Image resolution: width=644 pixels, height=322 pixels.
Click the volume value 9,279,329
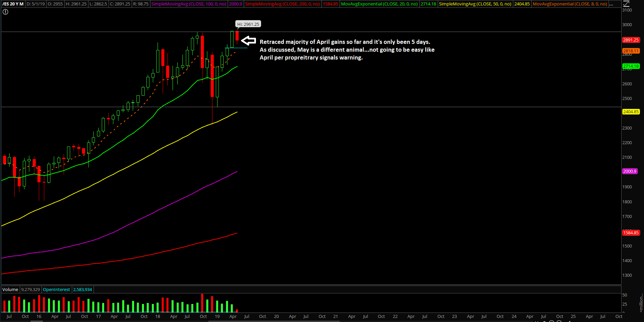coord(31,290)
